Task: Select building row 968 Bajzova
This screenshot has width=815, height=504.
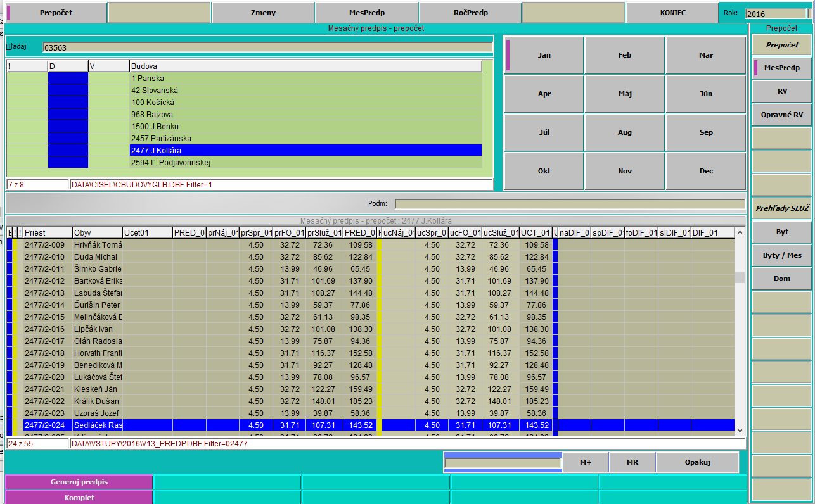Action: pyautogui.click(x=244, y=115)
